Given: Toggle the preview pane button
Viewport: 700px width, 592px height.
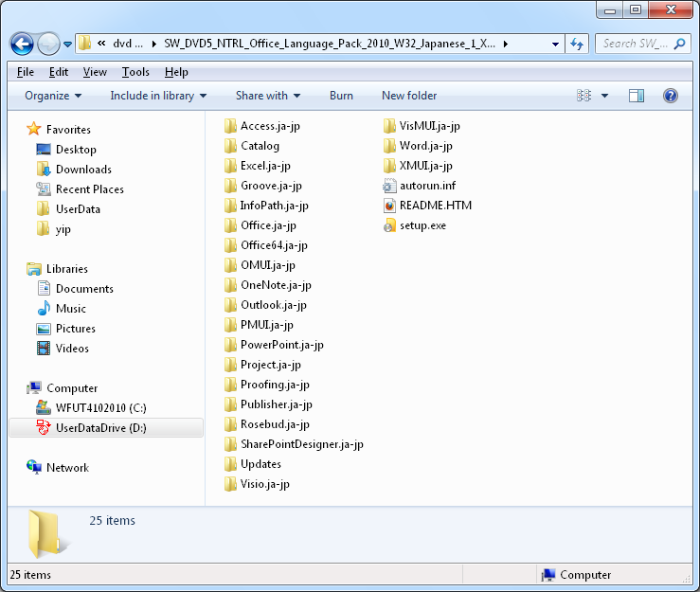Looking at the screenshot, I should pyautogui.click(x=637, y=96).
